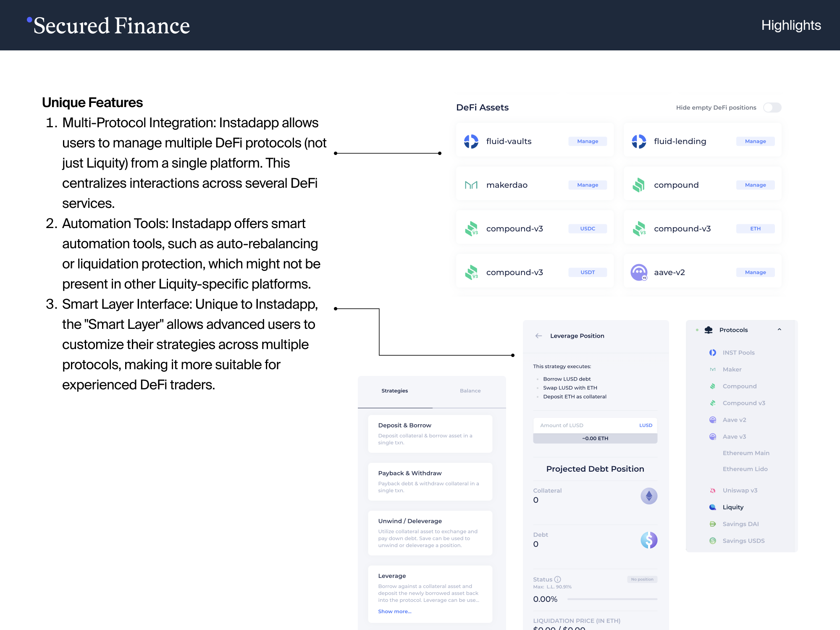840x630 pixels.
Task: Click the Protocols header icon
Action: coord(709,330)
